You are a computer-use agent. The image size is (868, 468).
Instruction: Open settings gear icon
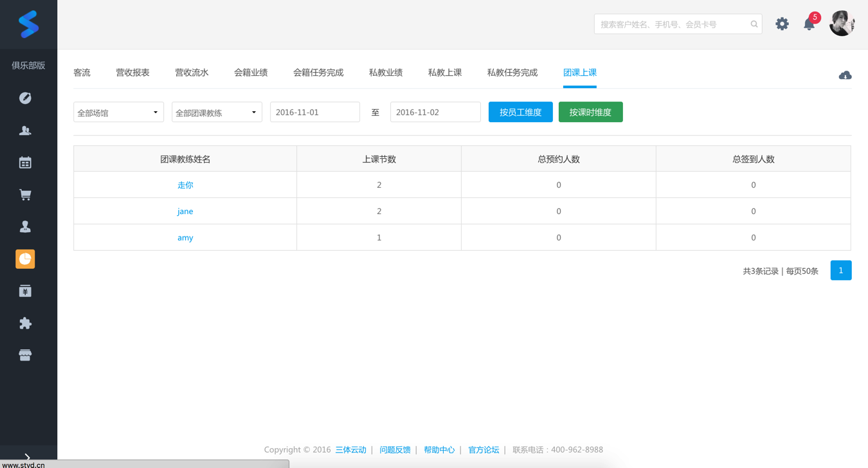(x=782, y=24)
